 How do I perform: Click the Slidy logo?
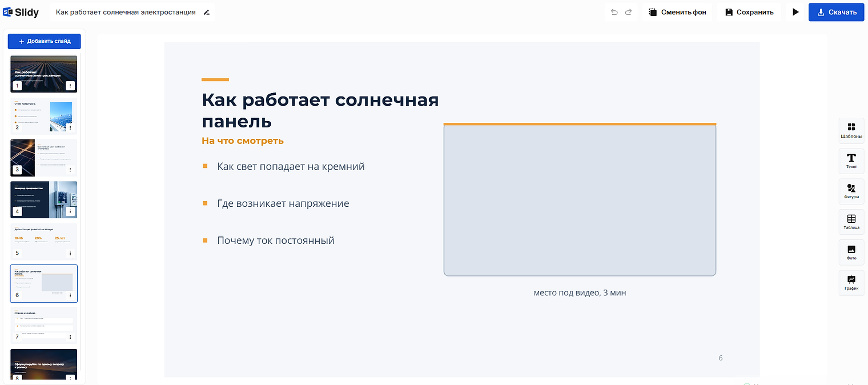point(21,12)
